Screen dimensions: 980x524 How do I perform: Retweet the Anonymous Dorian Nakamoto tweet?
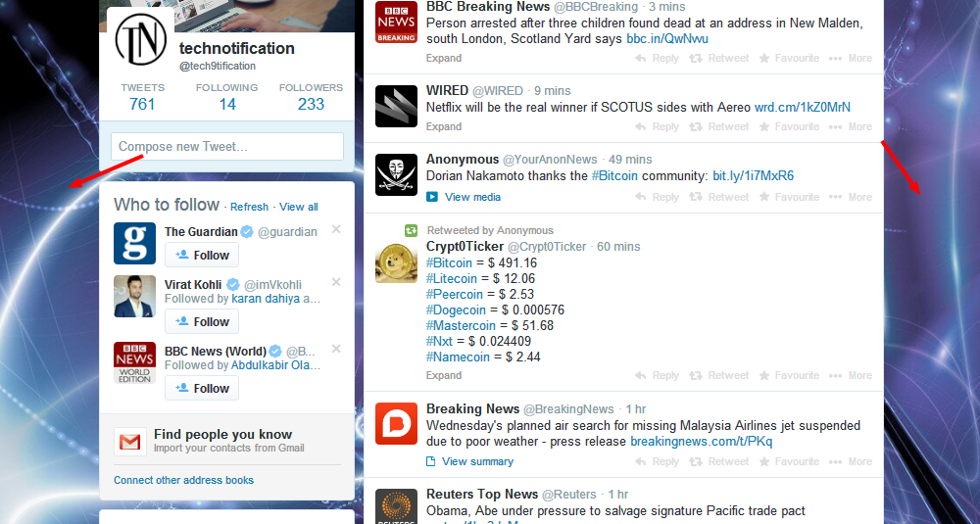[x=718, y=197]
